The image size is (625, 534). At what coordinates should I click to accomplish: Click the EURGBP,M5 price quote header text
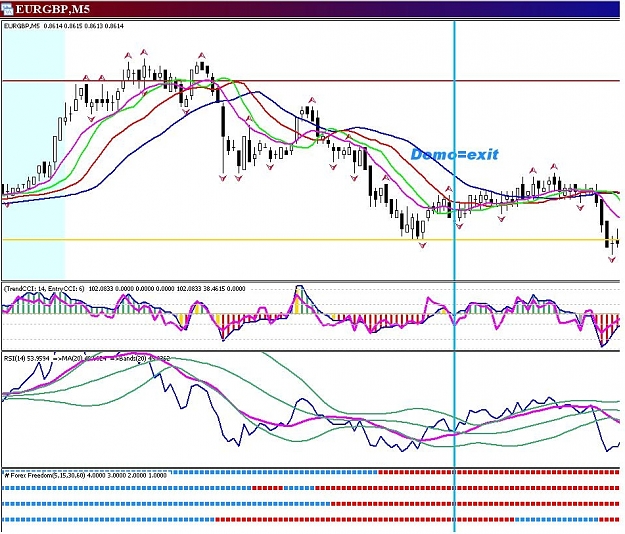[64, 26]
